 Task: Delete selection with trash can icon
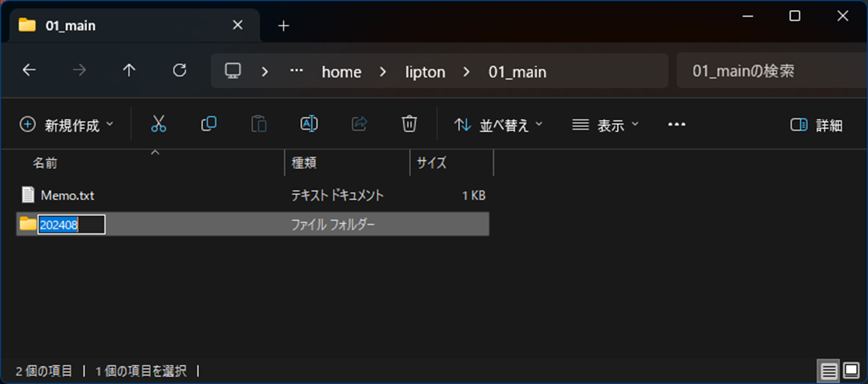point(409,124)
